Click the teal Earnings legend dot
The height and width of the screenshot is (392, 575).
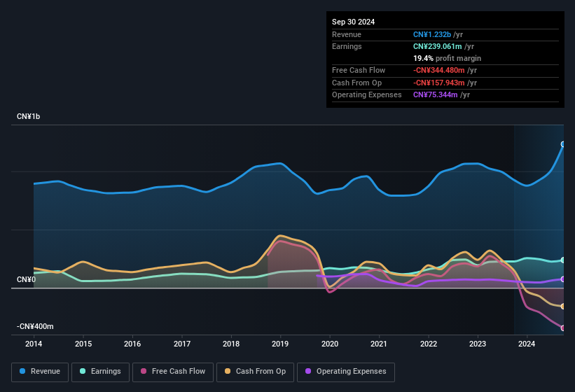coord(83,371)
